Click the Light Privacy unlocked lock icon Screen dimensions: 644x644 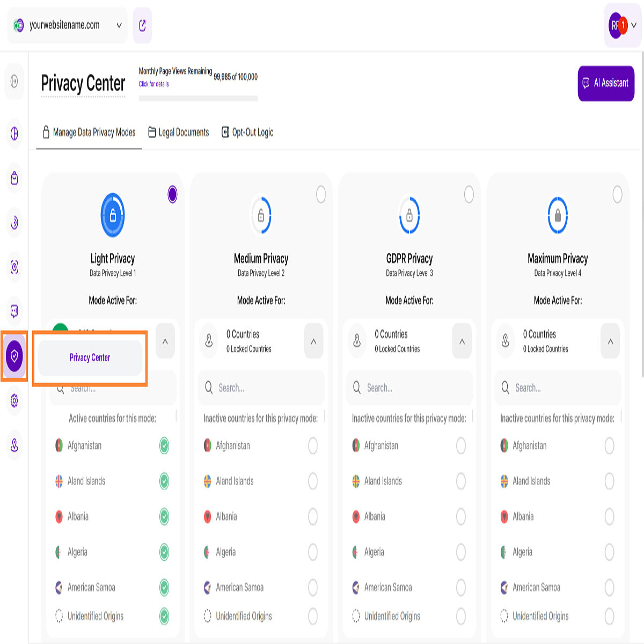(113, 215)
